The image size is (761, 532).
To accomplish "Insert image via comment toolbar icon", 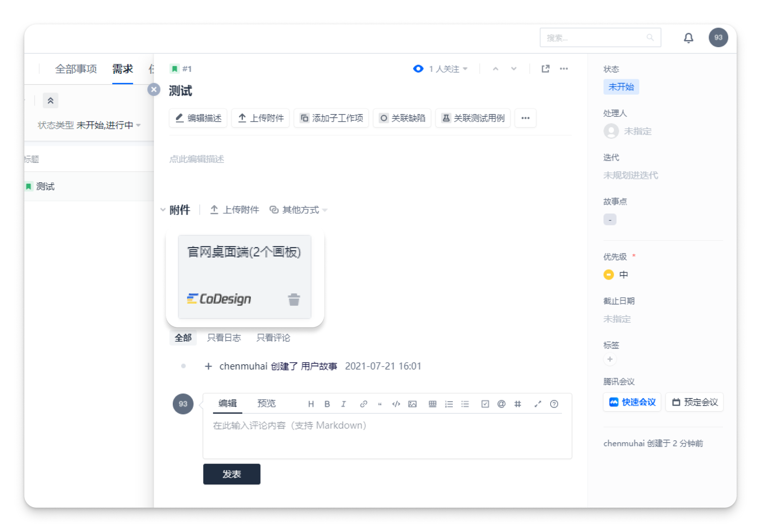I will (412, 404).
